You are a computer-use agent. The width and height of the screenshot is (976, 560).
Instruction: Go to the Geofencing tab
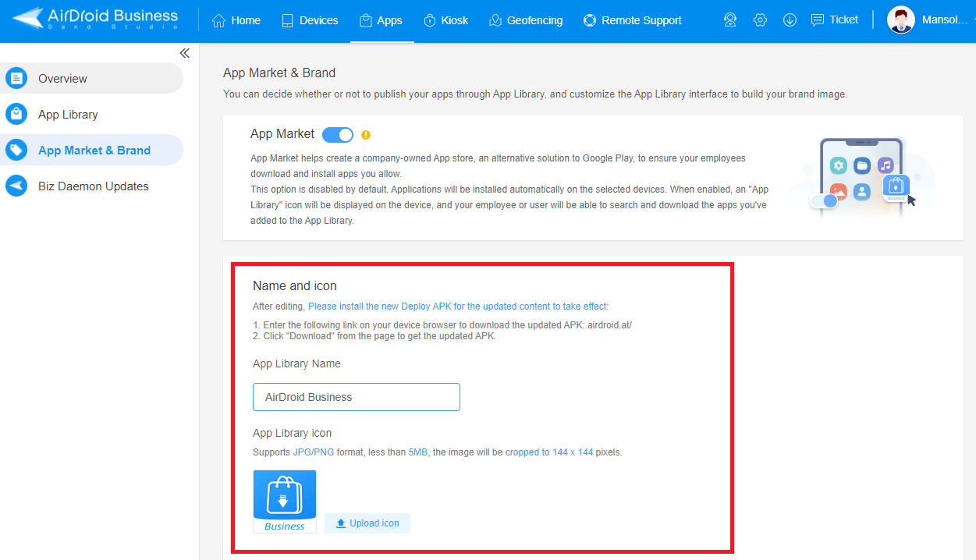(x=525, y=20)
